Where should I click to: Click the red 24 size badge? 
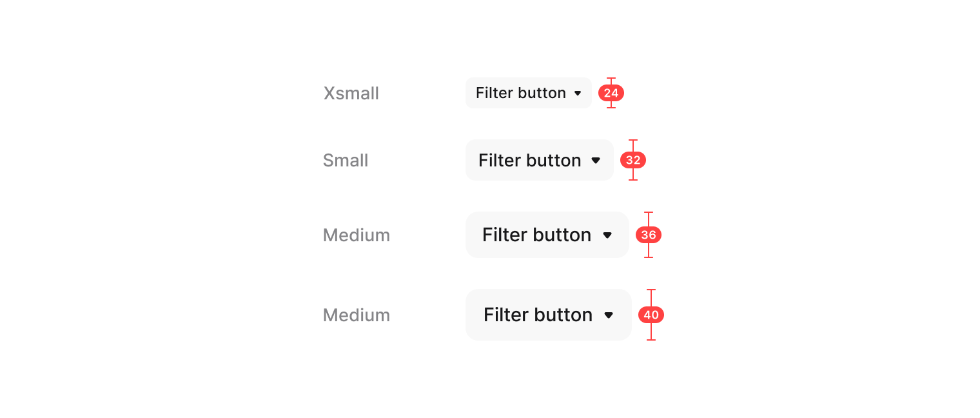point(611,93)
